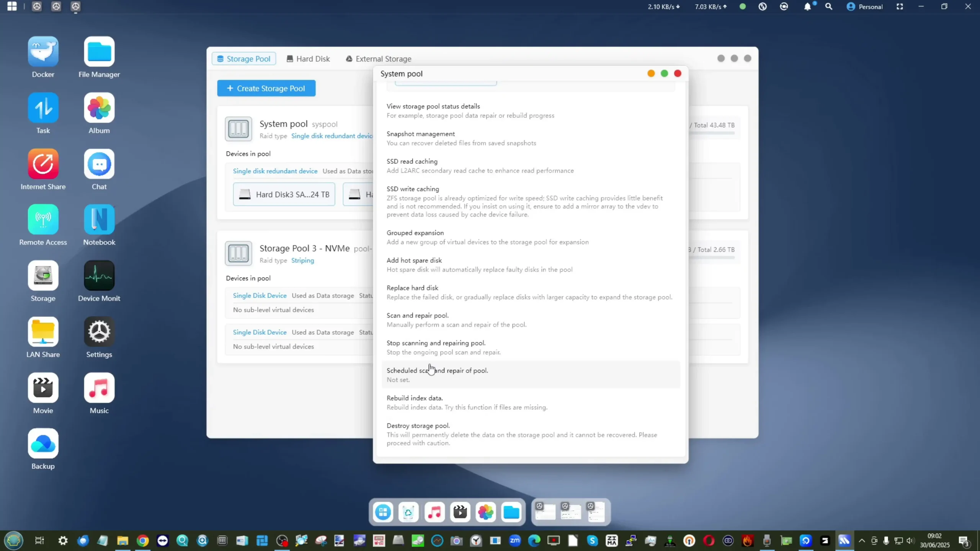Toggle fullscreen icon in the top bar
Viewport: 980px width, 551px height.
click(x=900, y=7)
